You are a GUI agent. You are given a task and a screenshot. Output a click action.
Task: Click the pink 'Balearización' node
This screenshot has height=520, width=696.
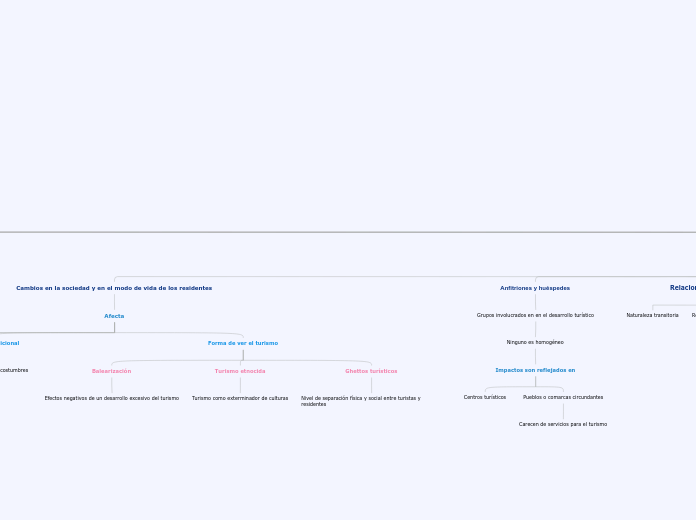pos(111,371)
